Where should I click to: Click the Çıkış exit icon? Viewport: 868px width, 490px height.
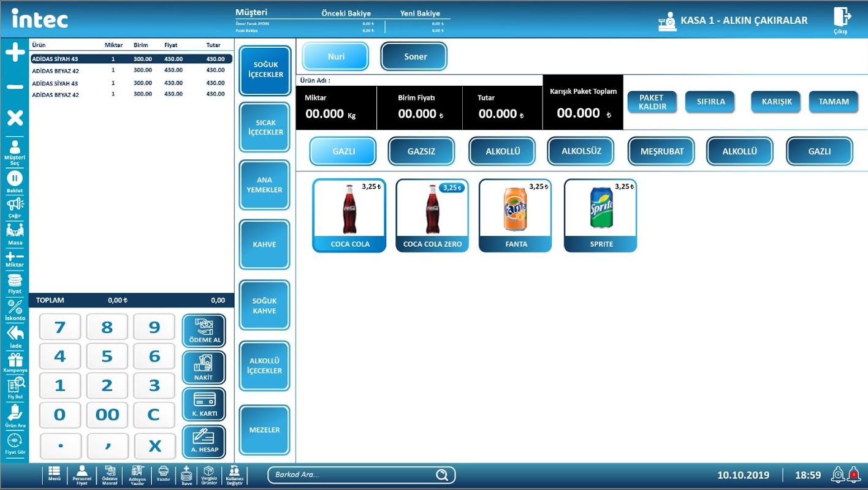pos(841,21)
